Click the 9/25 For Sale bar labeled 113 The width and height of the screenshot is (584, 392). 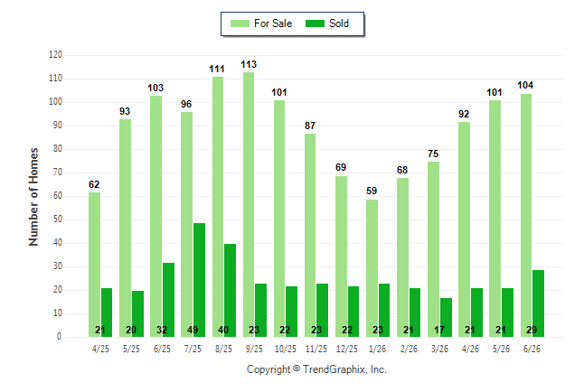tap(249, 205)
